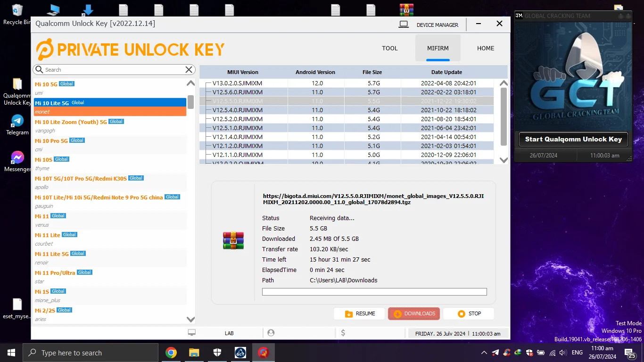Click the WinRAR archive icon in download panel
644x362 pixels.
[233, 240]
